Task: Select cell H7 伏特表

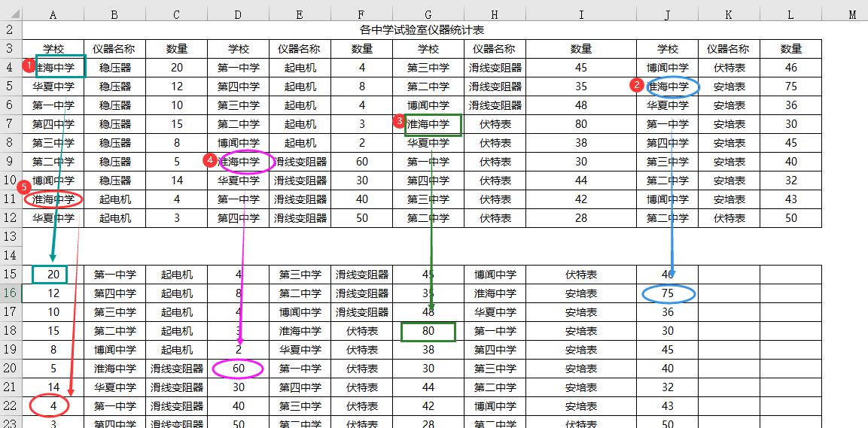Action: point(495,124)
